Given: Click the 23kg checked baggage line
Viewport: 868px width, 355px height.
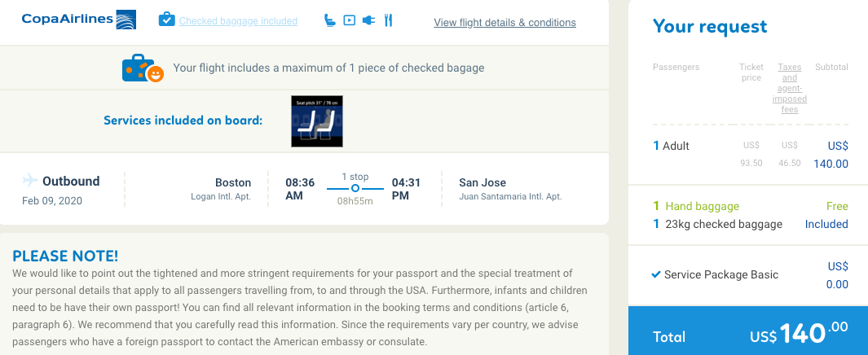Looking at the screenshot, I should point(724,224).
